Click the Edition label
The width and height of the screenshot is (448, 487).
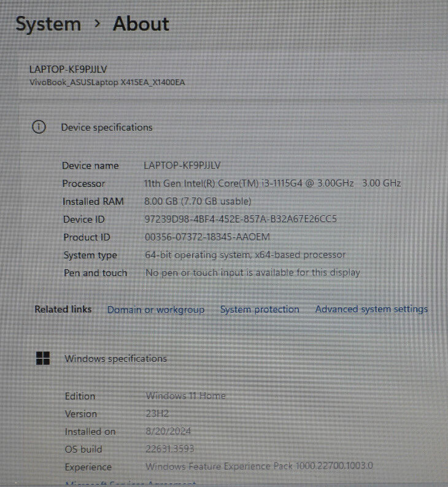pos(80,396)
